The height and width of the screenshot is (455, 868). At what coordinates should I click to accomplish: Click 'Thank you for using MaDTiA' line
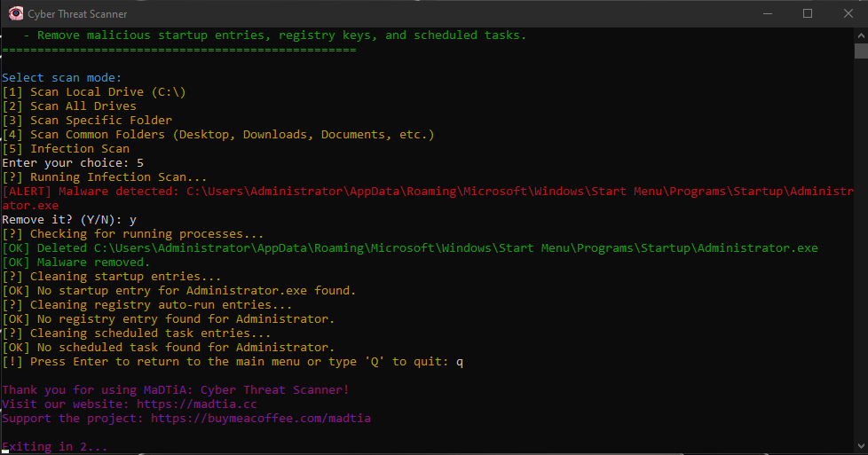coord(176,389)
